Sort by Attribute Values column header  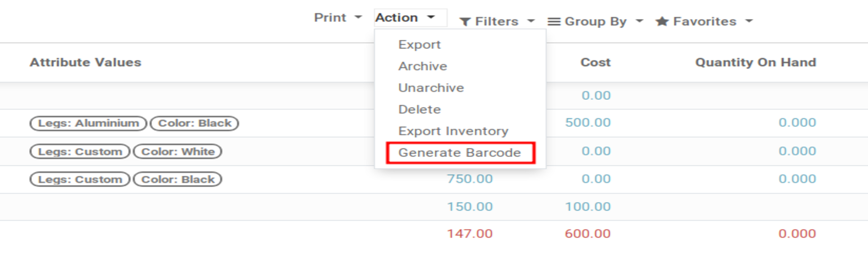[85, 63]
